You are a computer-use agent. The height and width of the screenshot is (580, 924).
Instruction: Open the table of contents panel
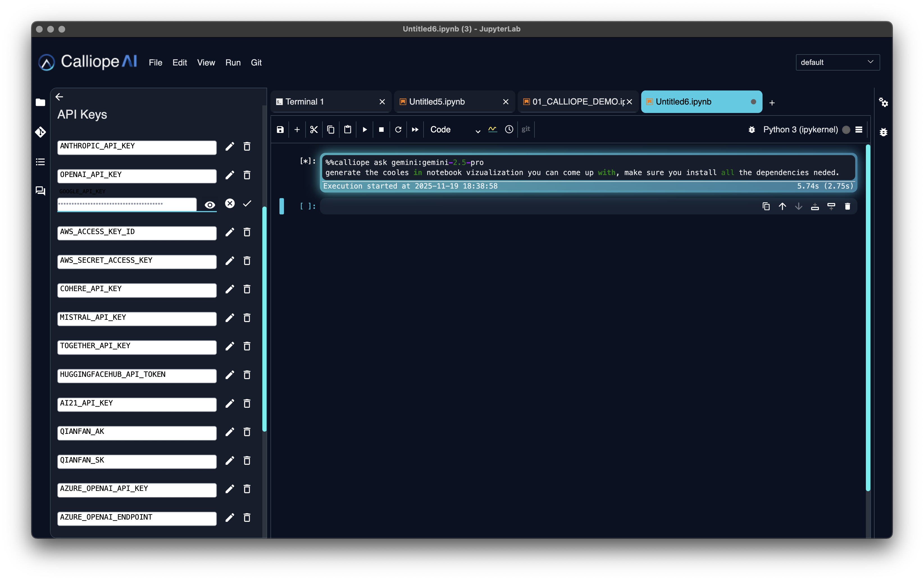[x=40, y=162]
